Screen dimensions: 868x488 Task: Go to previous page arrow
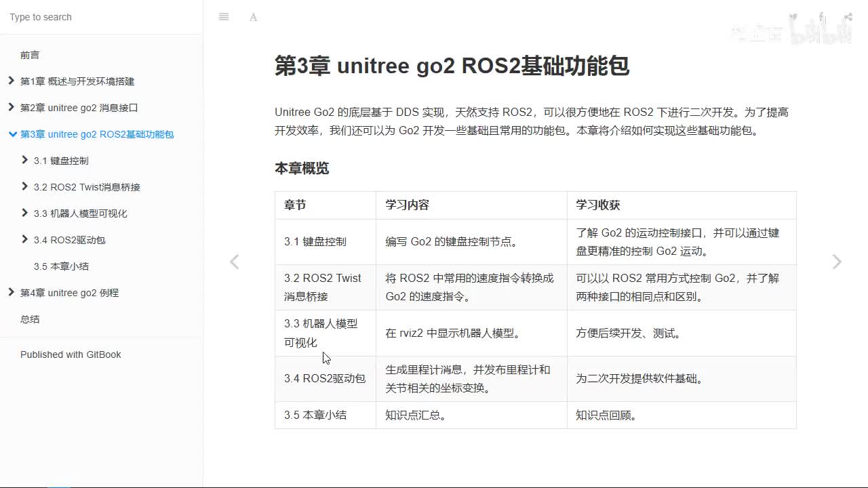pos(234,262)
